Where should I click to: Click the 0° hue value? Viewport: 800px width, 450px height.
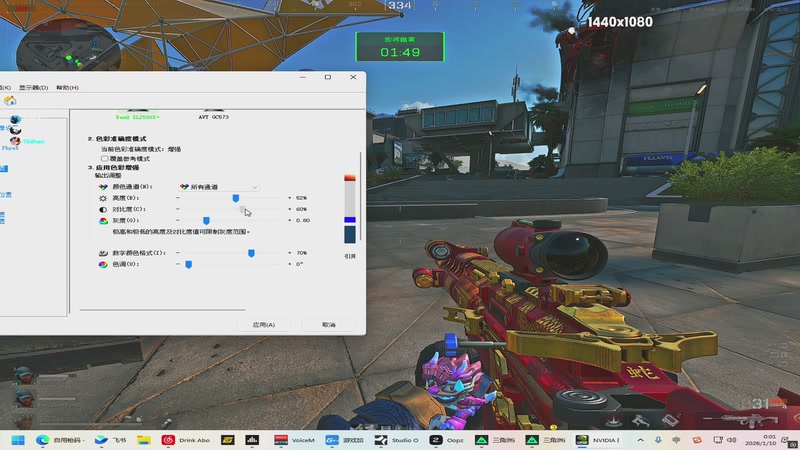click(299, 264)
